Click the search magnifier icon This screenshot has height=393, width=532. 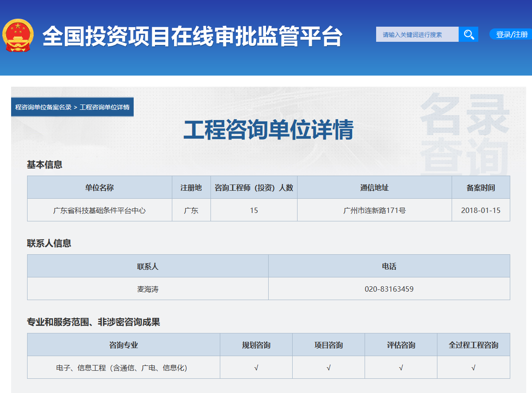coord(468,34)
